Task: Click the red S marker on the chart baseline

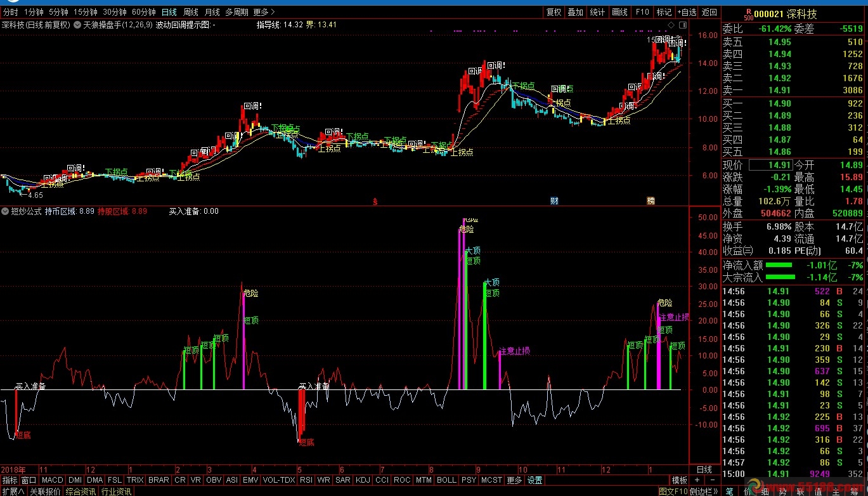Action: (x=375, y=201)
